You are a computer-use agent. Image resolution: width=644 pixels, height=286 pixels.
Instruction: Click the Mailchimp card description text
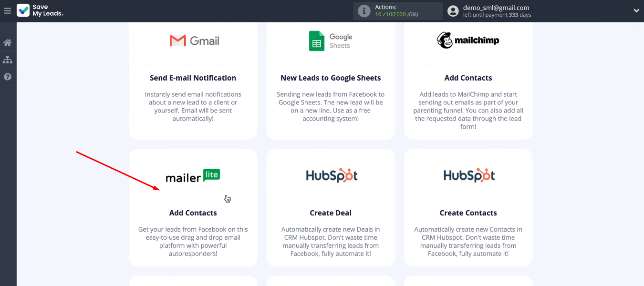click(468, 111)
